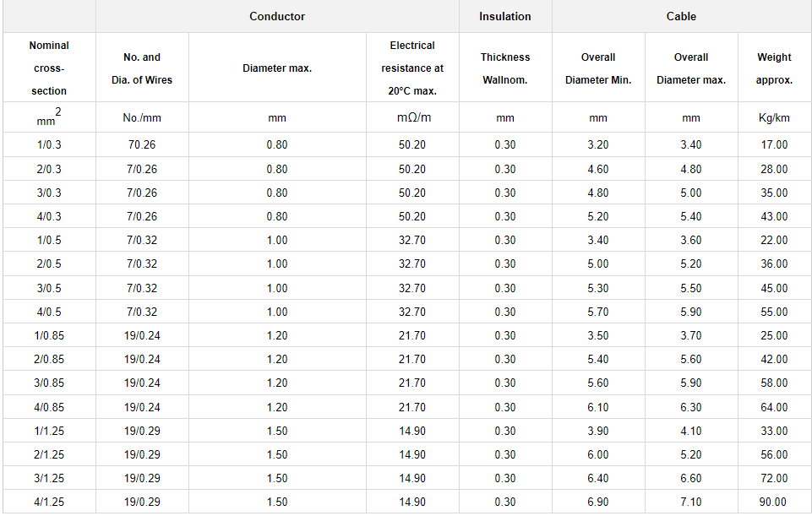Select the 4/0.5 cross-section cell
Viewport: 812px width, 516px height.
coord(49,312)
